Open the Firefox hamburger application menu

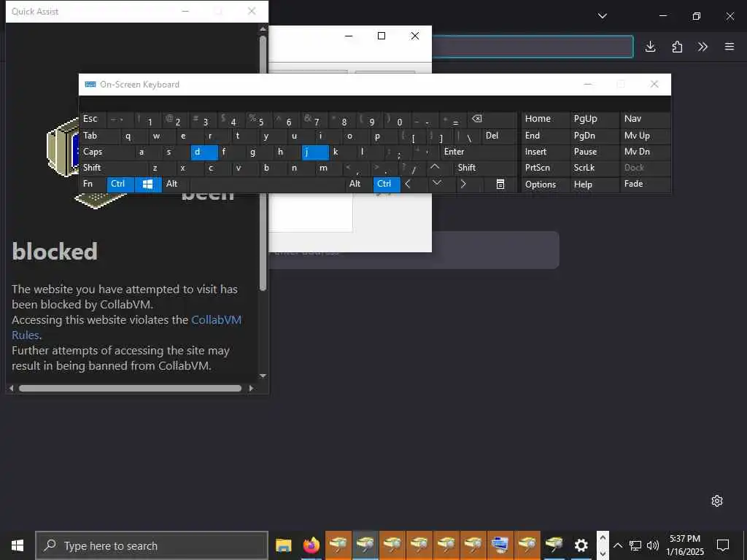pos(729,47)
